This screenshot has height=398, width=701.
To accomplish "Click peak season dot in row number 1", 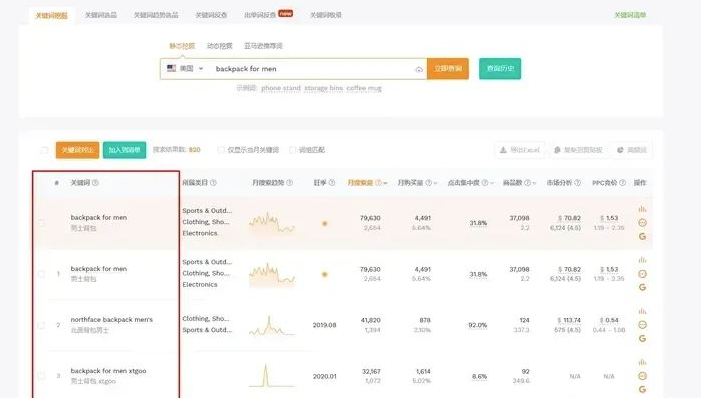I will 325,274.
